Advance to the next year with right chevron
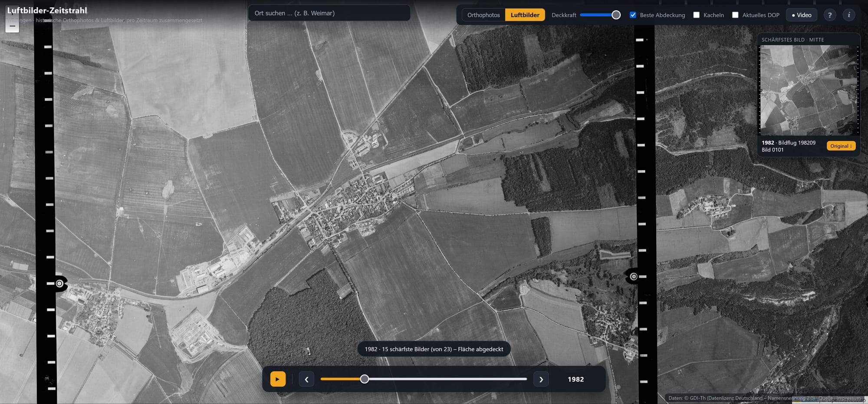 [541, 379]
